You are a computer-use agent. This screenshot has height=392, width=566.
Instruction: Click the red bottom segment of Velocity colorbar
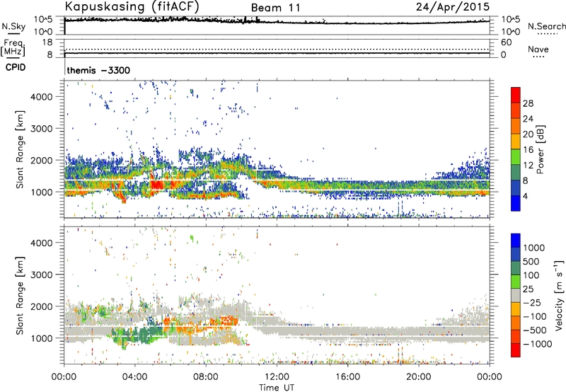click(516, 350)
